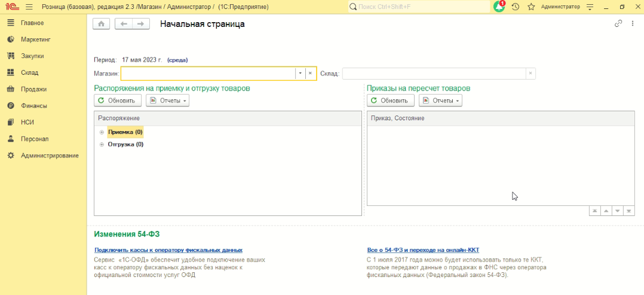Click Обновить under Приказы на пересчет
Screen dimensions: 644x295
(390, 101)
